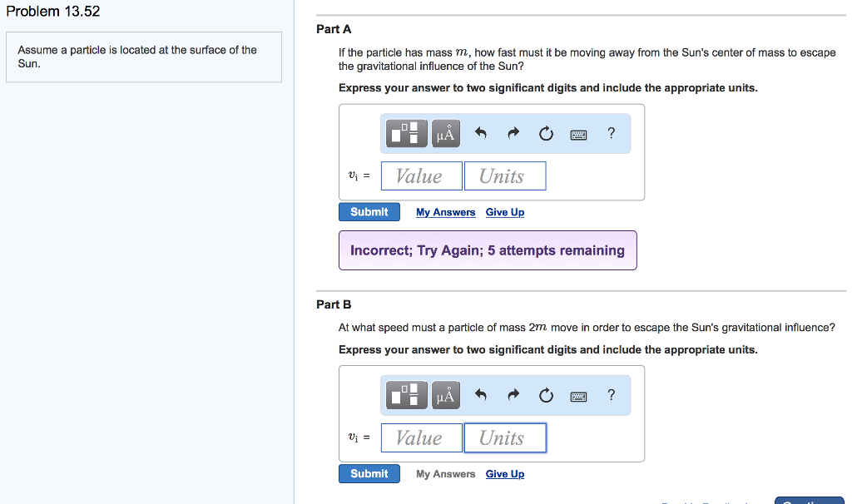Undo last edit in Part A answer box

click(x=480, y=133)
